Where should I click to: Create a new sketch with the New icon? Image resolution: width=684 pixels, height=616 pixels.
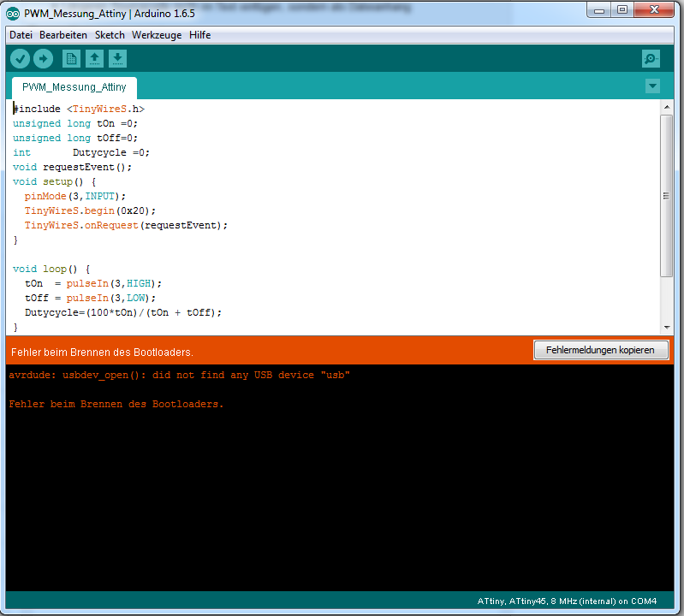pyautogui.click(x=72, y=59)
